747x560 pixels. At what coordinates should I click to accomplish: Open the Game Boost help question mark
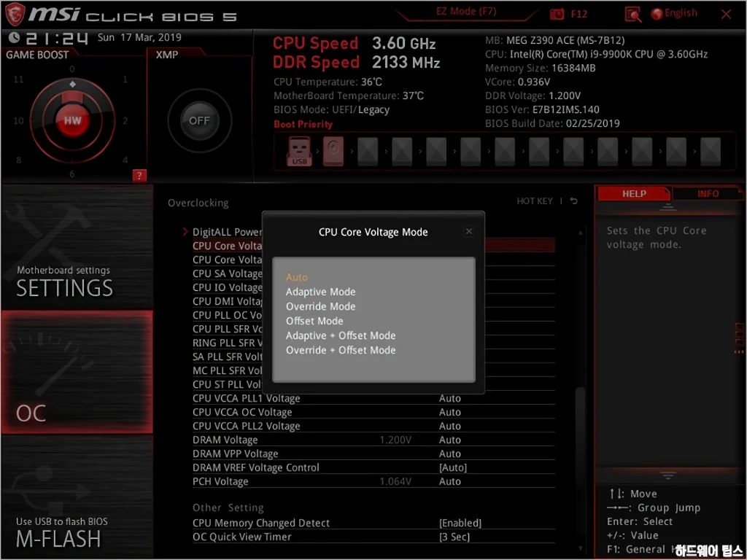pos(139,176)
